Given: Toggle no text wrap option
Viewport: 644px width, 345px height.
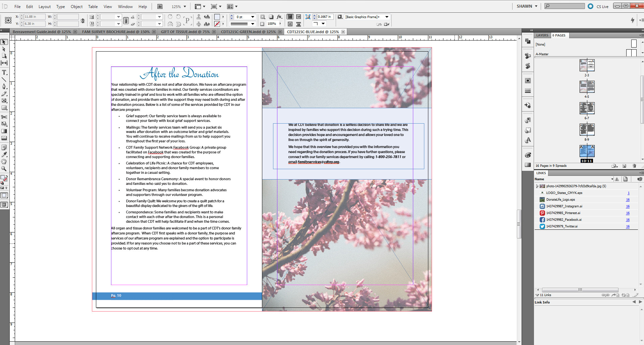Looking at the screenshot, I should pyautogui.click(x=290, y=17).
